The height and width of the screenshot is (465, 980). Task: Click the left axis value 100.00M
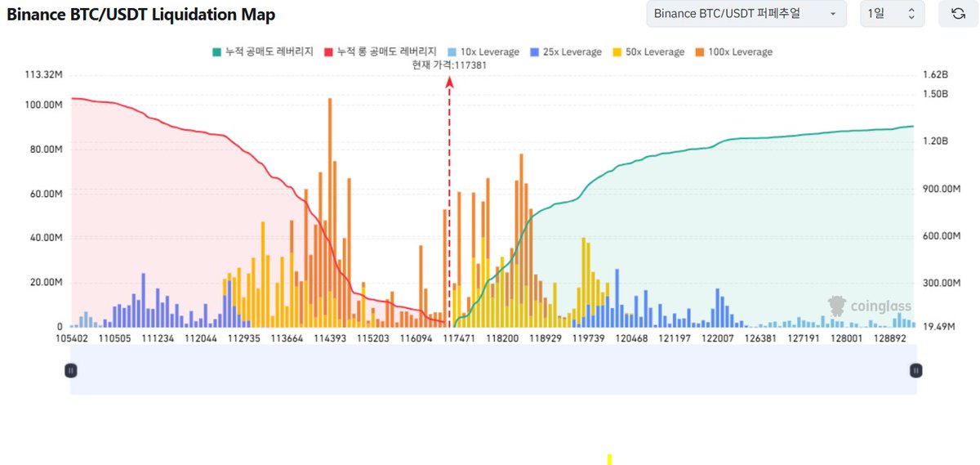pyautogui.click(x=45, y=105)
